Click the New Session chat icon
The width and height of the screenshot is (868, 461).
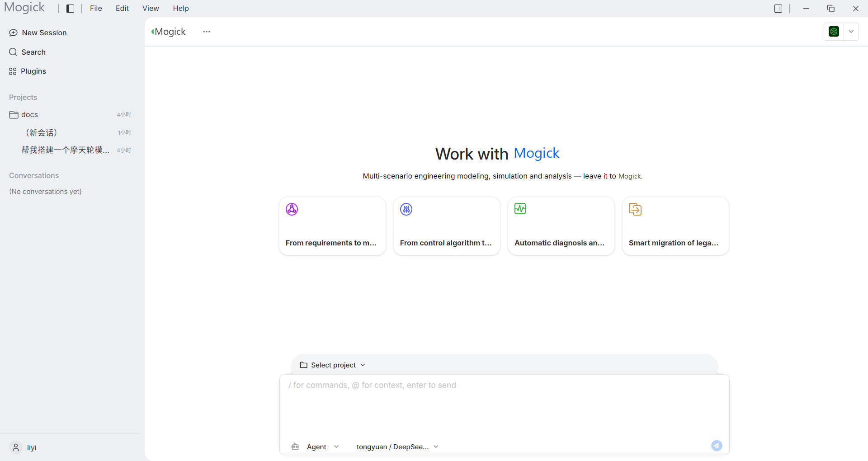point(14,33)
